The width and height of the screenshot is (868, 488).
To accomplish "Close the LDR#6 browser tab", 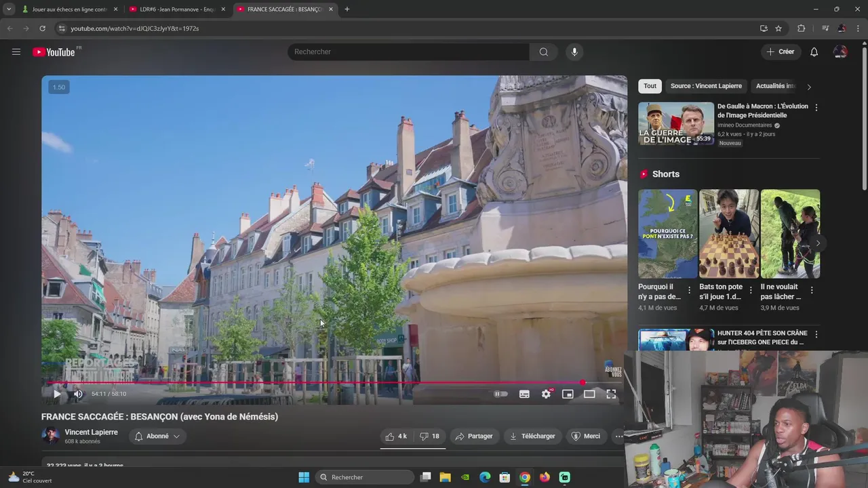I will (x=223, y=9).
